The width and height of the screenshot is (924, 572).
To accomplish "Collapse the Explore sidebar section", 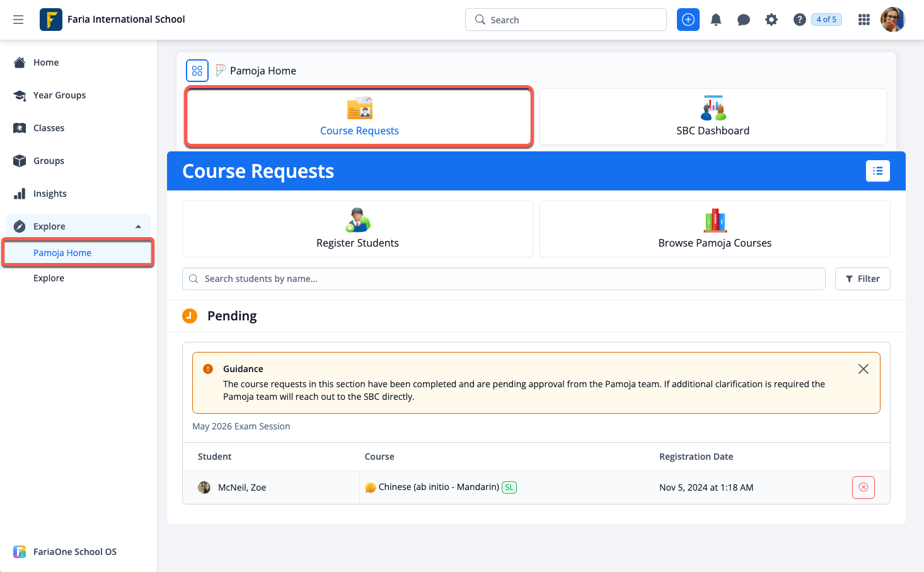I will tap(138, 226).
